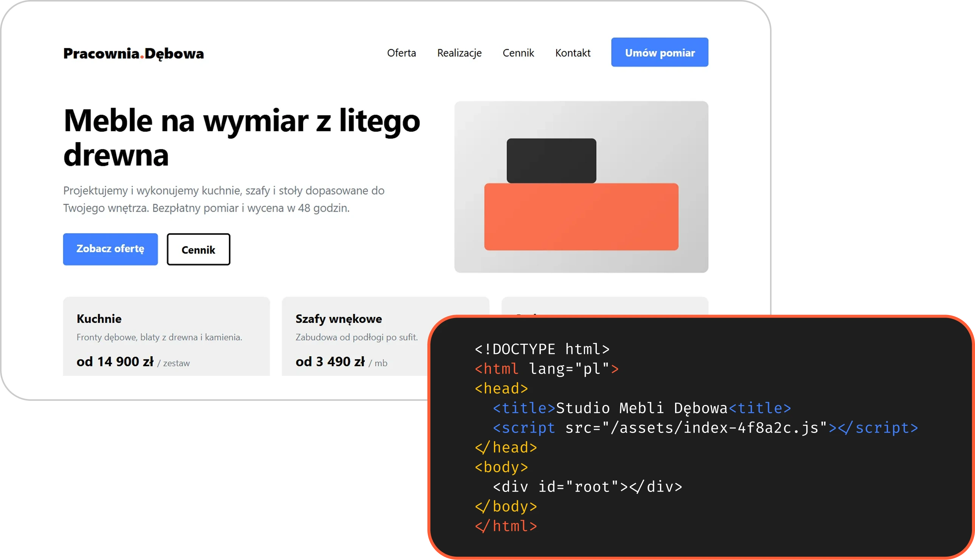Image resolution: width=975 pixels, height=560 pixels.
Task: Click the Szafy wnękowe card title
Action: [x=338, y=318]
